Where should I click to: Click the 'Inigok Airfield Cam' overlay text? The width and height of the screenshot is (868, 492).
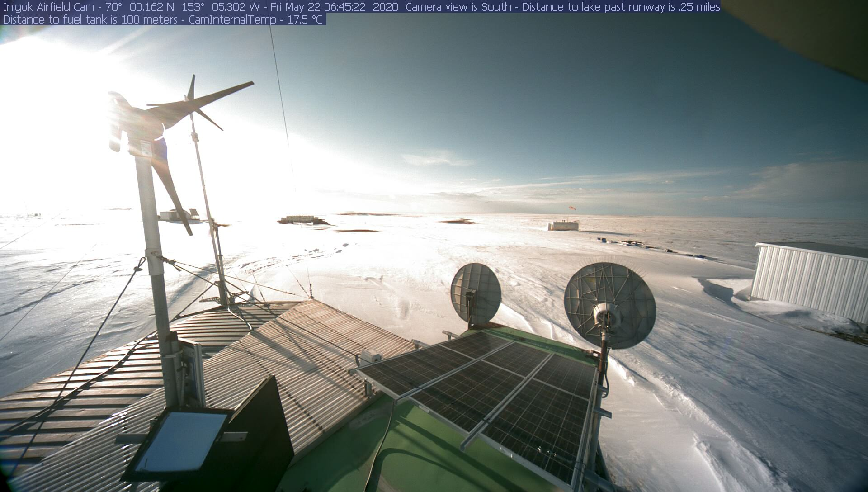pos(48,7)
